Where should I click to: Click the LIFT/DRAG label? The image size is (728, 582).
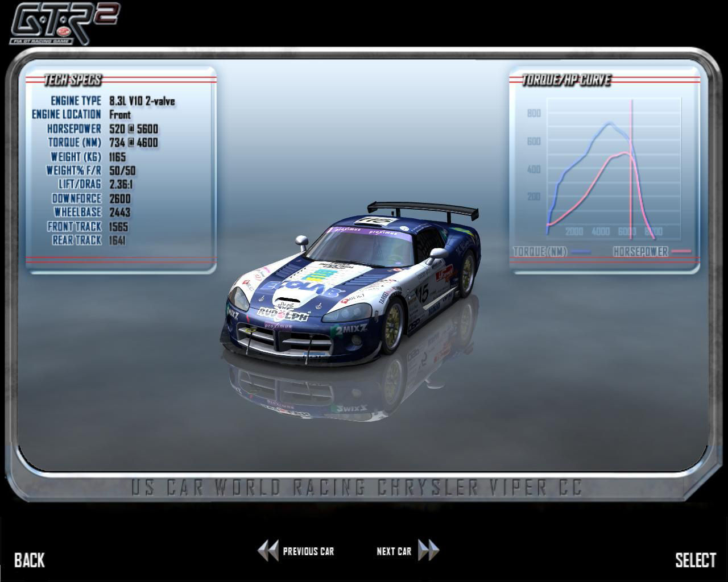click(80, 184)
